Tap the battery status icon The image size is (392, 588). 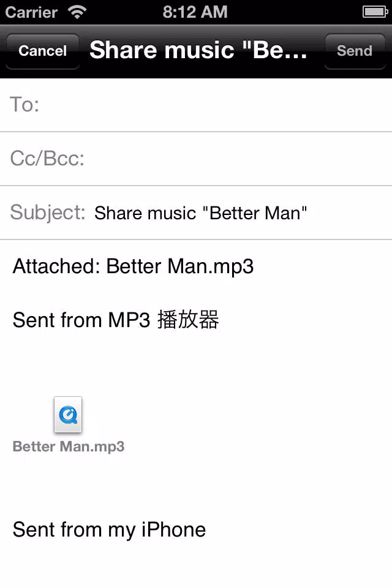tap(375, 12)
